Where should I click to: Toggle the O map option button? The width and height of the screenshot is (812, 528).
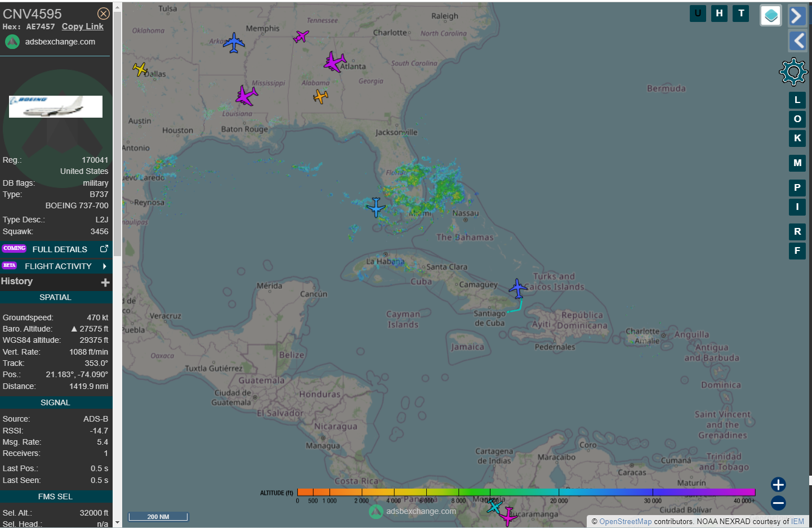(x=797, y=119)
